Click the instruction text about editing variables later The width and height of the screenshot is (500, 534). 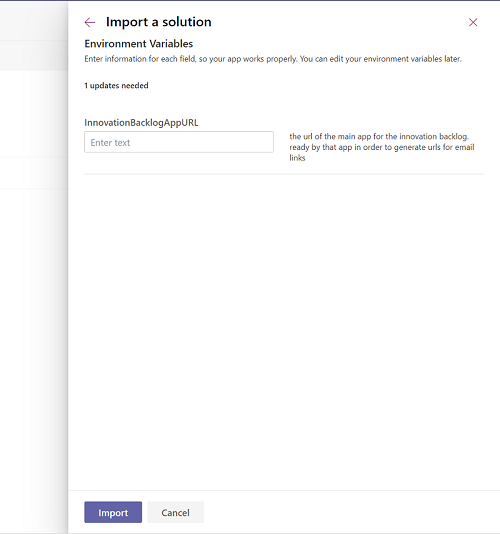pos(273,59)
